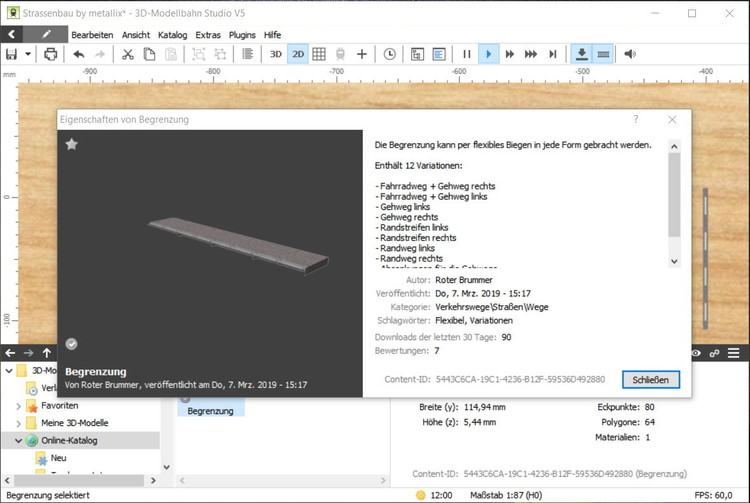750x503 pixels.
Task: Click the save icon in toolbar
Action: point(12,54)
